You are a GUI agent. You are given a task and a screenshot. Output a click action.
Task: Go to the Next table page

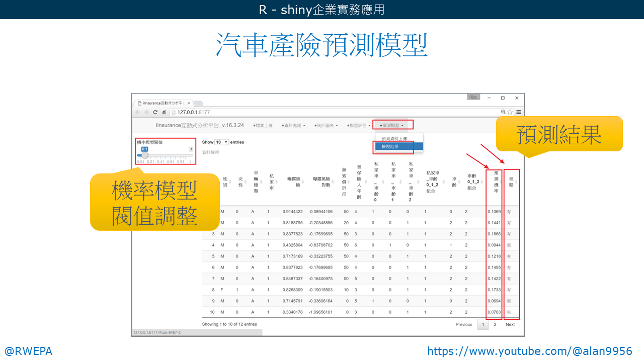[510, 324]
